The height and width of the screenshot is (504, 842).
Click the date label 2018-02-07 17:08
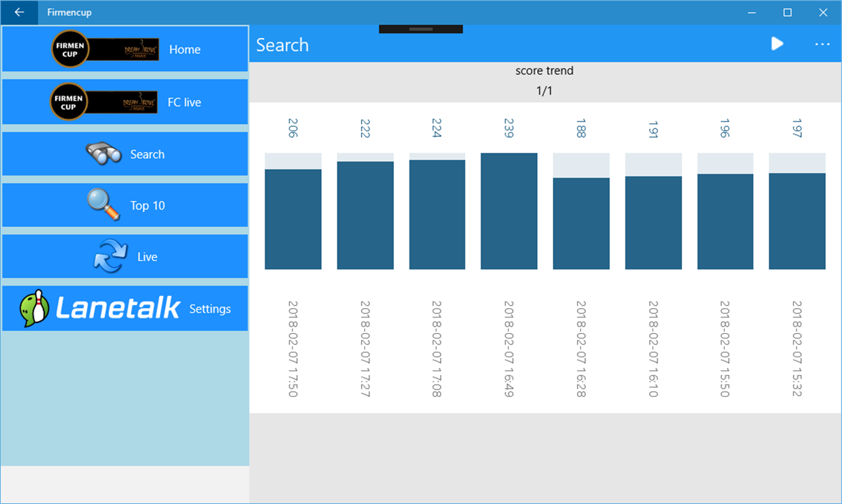pyautogui.click(x=437, y=348)
